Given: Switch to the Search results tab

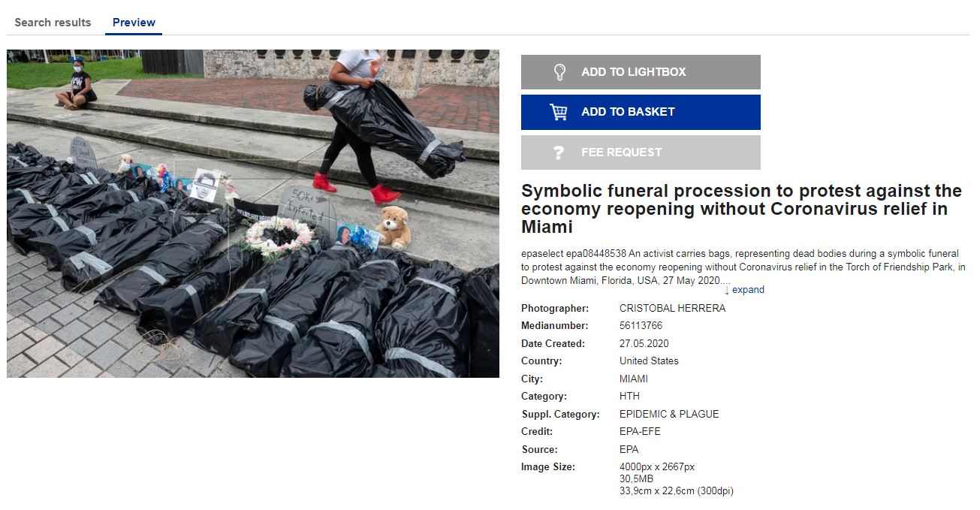Looking at the screenshot, I should coord(53,23).
